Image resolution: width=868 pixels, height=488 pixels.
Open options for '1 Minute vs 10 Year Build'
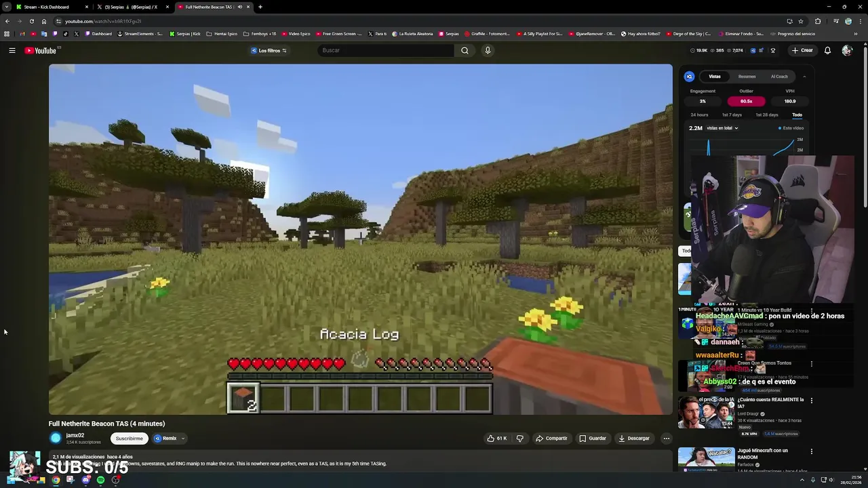point(811,311)
